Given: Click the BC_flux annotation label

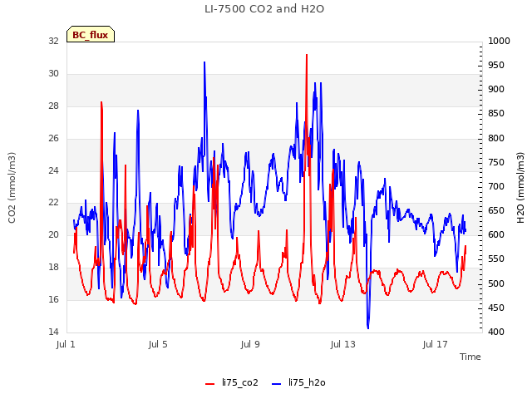Looking at the screenshot, I should [x=91, y=35].
